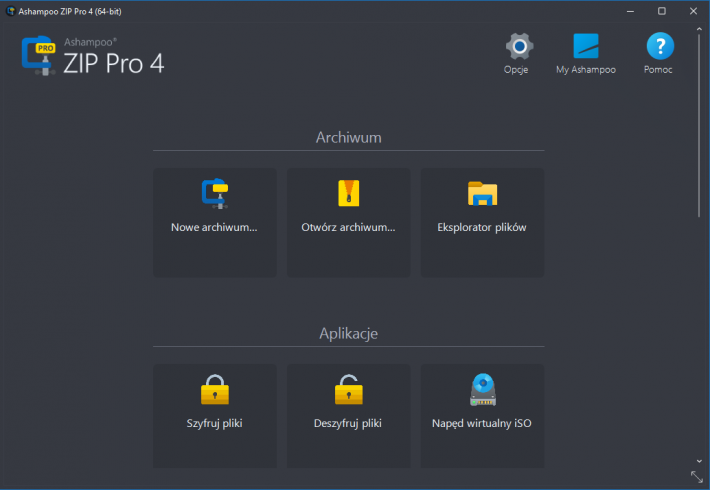Select the "Nowe archiwum..." label
The height and width of the screenshot is (490, 710).
[x=214, y=227]
